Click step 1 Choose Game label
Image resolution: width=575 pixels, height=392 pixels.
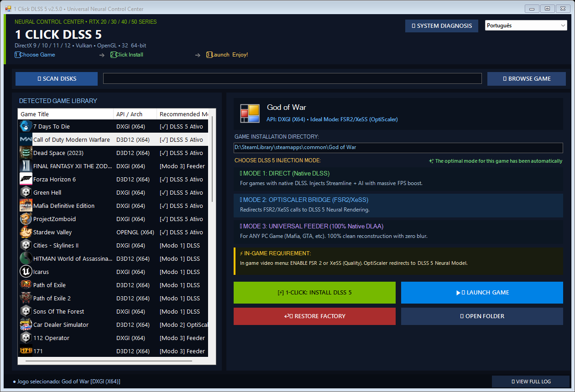35,55
